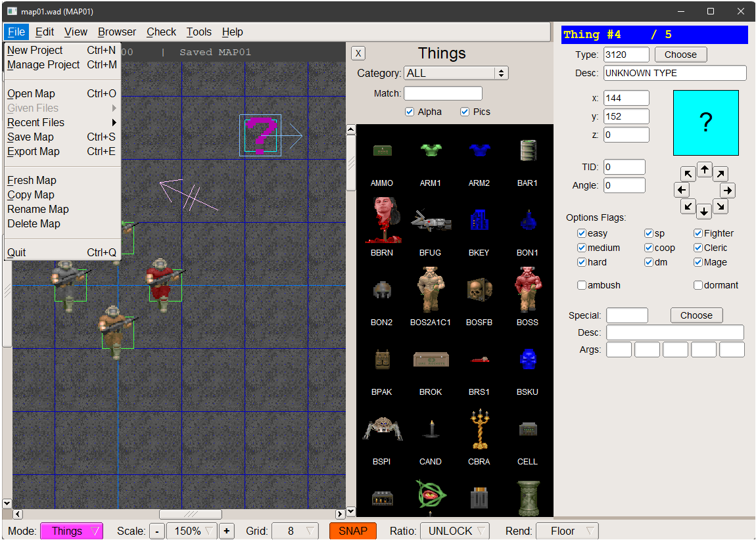This screenshot has width=756, height=540.
Task: Open the Scale 150% dropdown
Action: tap(192, 531)
